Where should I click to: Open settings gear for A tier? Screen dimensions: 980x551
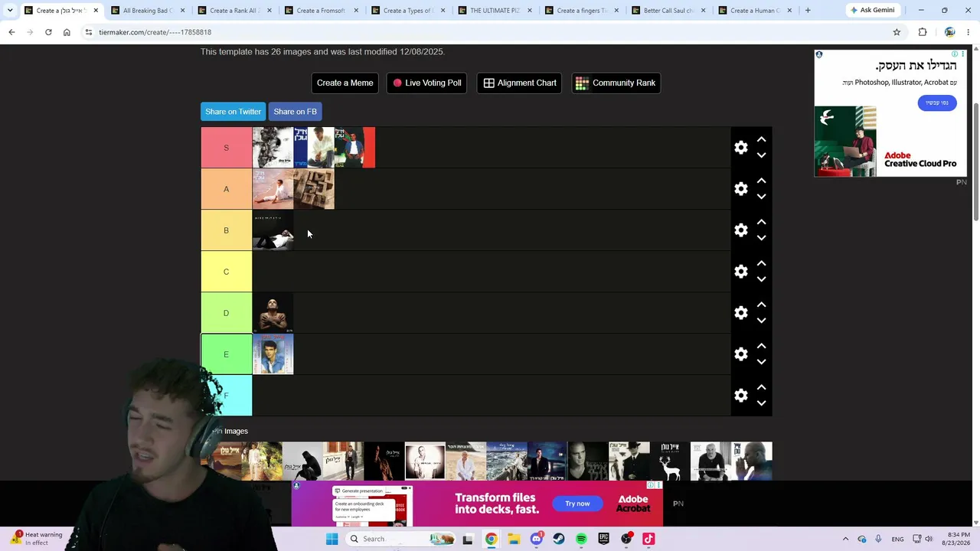click(740, 189)
